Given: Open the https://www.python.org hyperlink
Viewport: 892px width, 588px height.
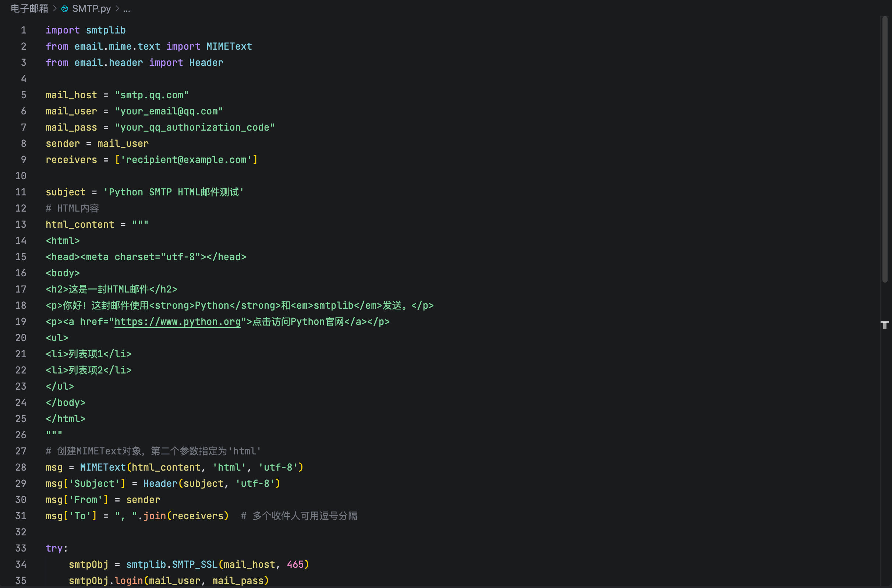Looking at the screenshot, I should (x=177, y=322).
